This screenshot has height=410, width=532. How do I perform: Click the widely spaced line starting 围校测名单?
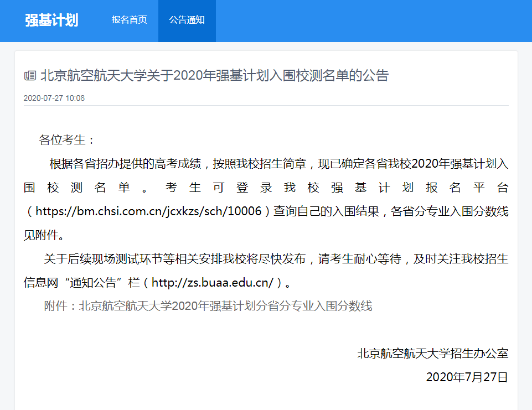266,188
